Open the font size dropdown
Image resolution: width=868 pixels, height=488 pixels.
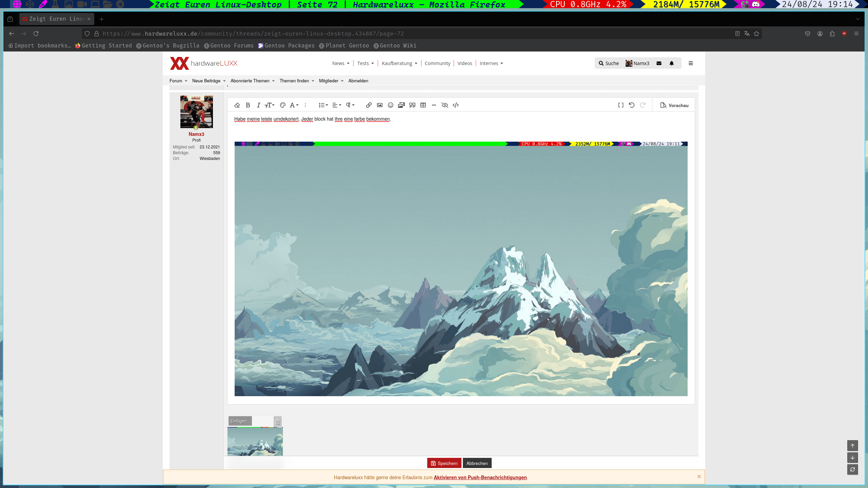coord(270,105)
